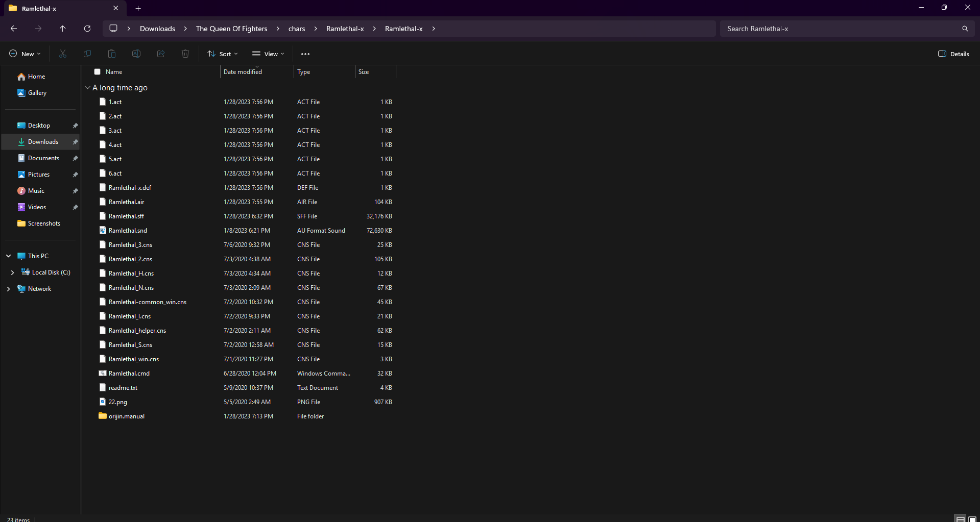Select the file 6.act
The image size is (980, 522).
(115, 173)
